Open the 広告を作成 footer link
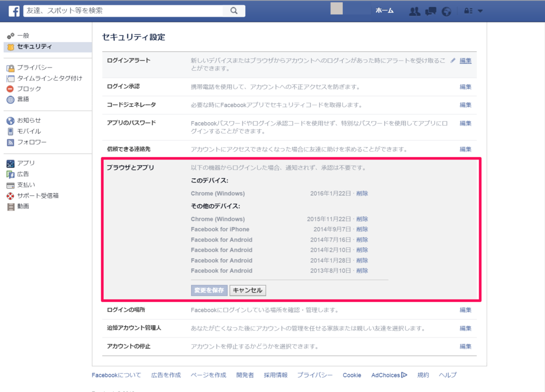The width and height of the screenshot is (545, 392). (166, 375)
